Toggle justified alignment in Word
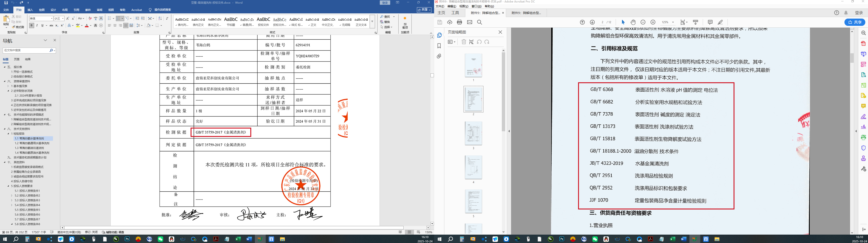 point(126,25)
